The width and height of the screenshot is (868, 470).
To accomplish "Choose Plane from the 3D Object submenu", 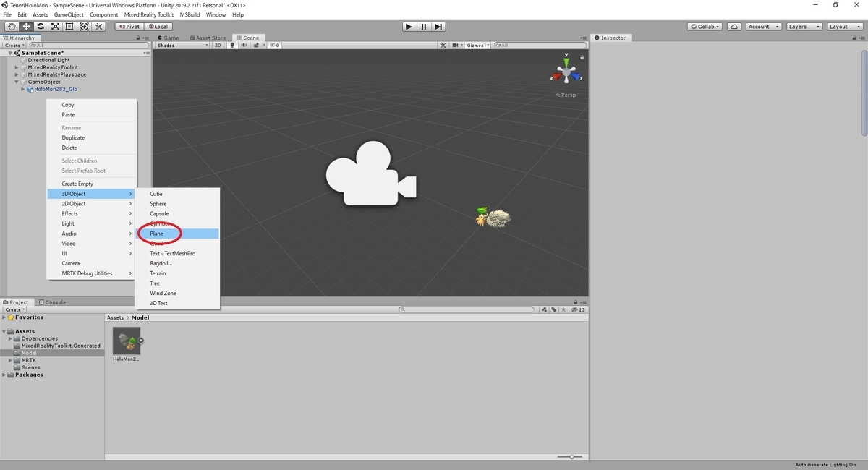I will click(177, 234).
